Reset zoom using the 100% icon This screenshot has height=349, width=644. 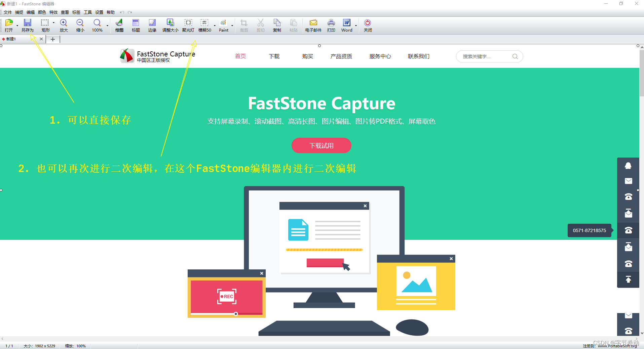tap(97, 26)
